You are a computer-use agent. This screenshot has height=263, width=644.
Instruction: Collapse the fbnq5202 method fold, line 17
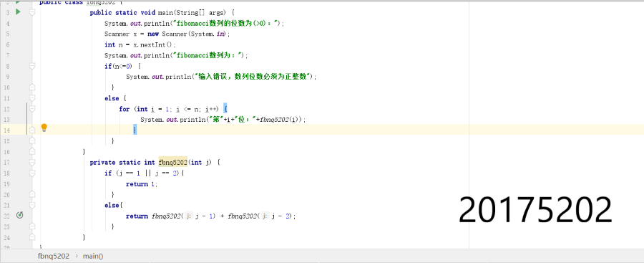click(x=32, y=162)
